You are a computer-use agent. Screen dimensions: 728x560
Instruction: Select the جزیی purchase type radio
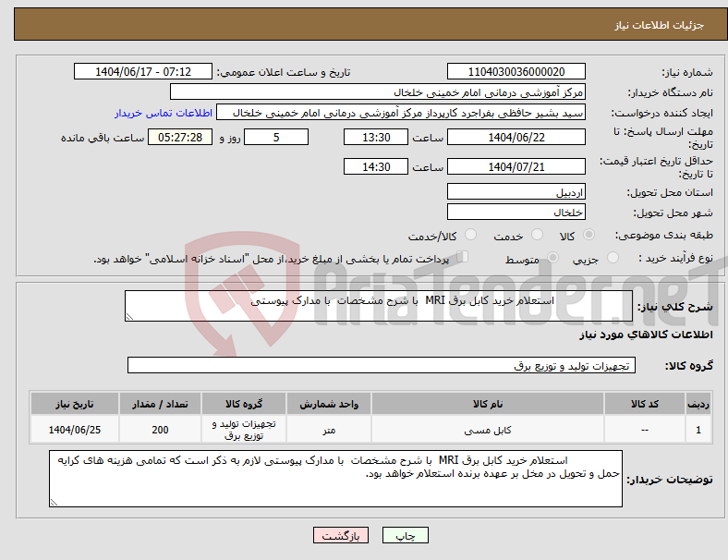(613, 257)
